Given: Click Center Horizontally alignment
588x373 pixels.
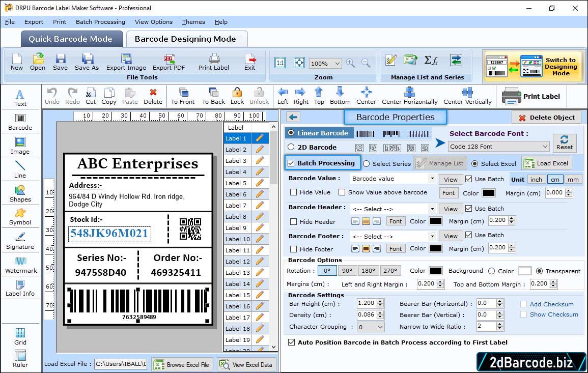Looking at the screenshot, I should pyautogui.click(x=409, y=96).
